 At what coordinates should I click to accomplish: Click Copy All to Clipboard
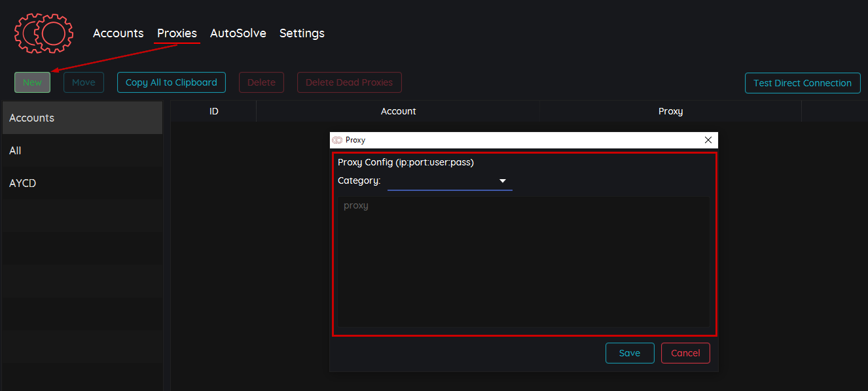point(172,82)
